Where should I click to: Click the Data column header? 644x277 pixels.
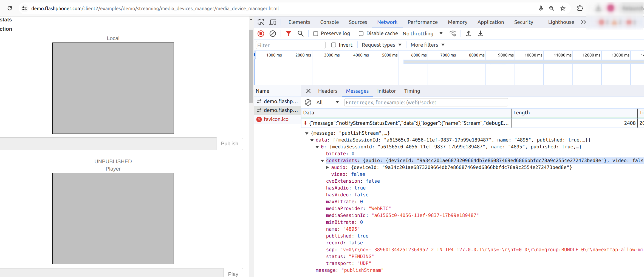[x=406, y=113]
